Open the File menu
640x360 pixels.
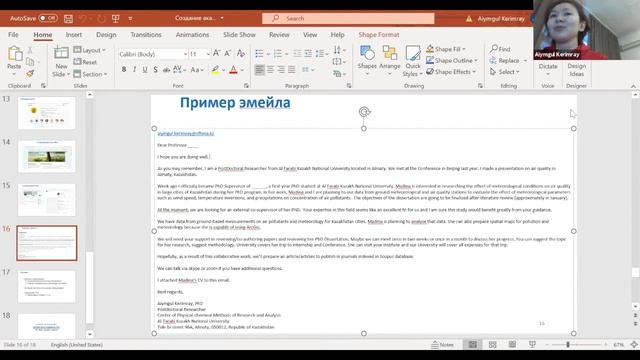13,35
